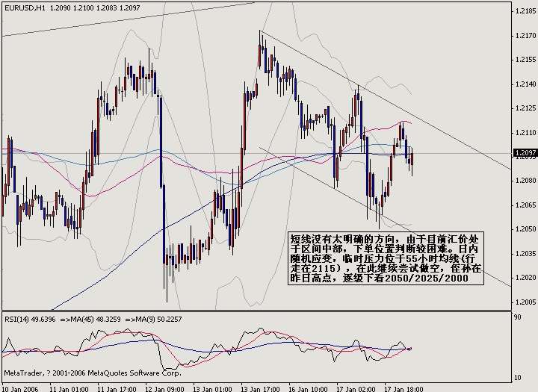Click the 1.2125 price scale value

point(525,108)
